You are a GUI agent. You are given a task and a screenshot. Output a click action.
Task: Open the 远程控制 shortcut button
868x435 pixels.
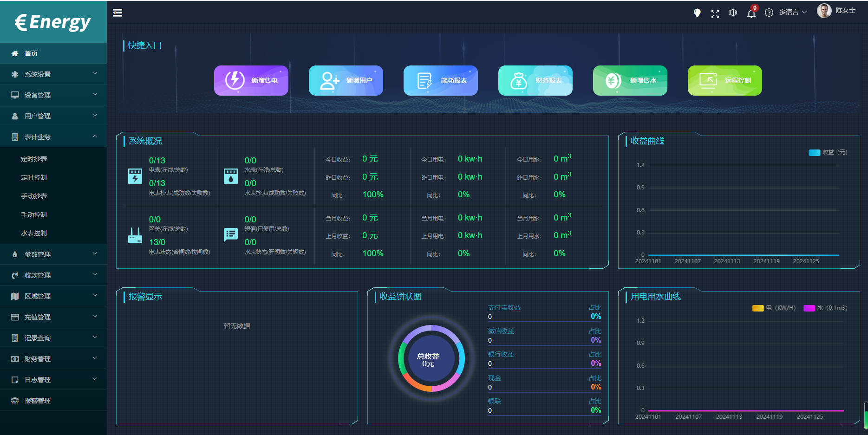[724, 80]
